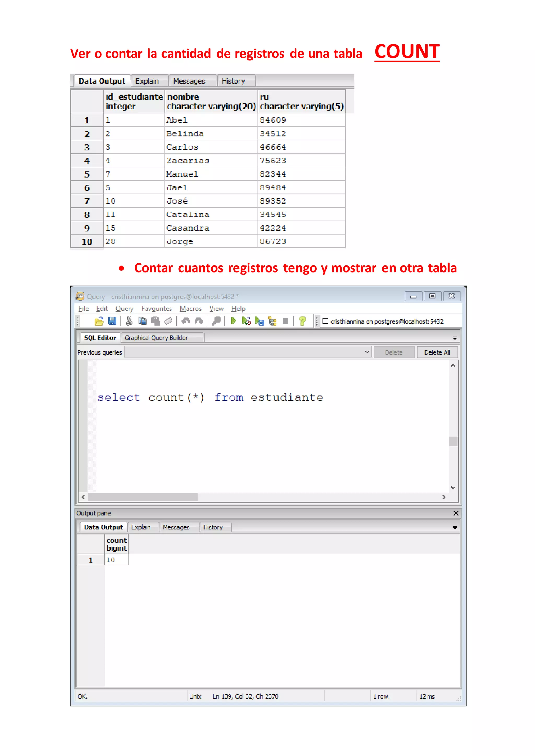
Task: Click the Open file folder icon
Action: (x=99, y=321)
